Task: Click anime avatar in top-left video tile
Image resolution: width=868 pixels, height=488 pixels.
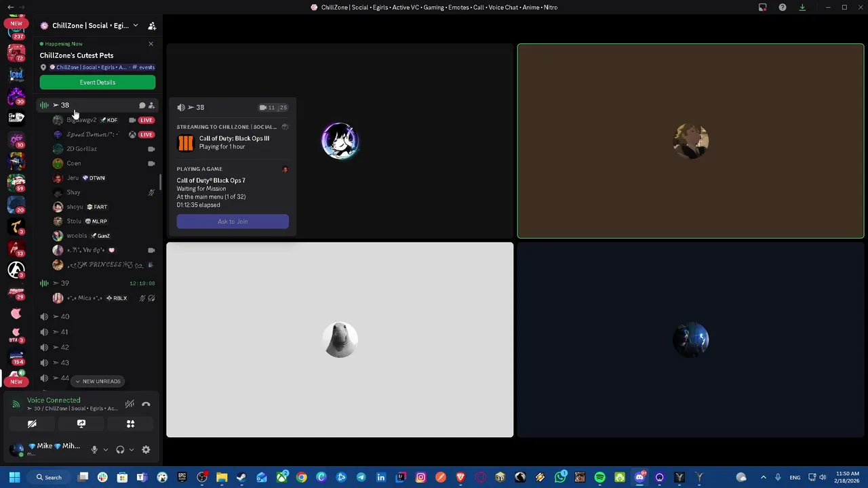Action: coord(340,141)
